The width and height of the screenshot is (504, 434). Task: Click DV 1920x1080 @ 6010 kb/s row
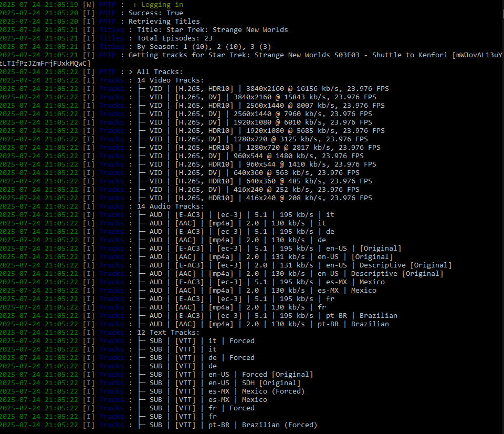coord(255,122)
